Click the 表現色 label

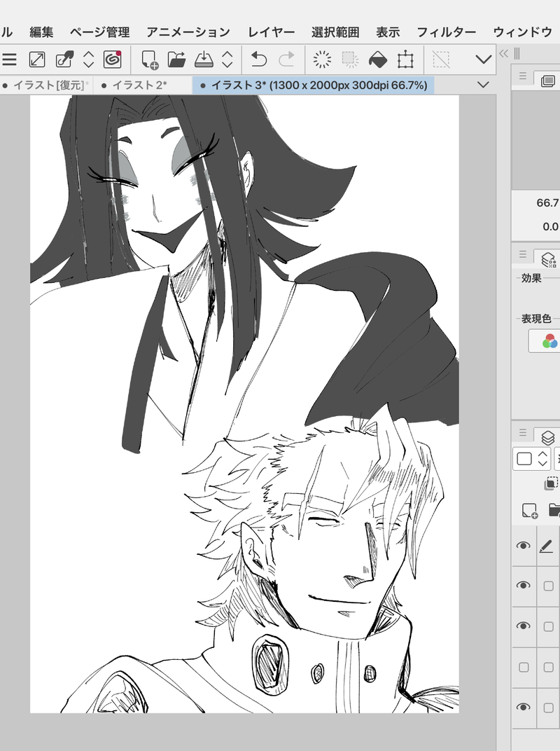point(536,319)
